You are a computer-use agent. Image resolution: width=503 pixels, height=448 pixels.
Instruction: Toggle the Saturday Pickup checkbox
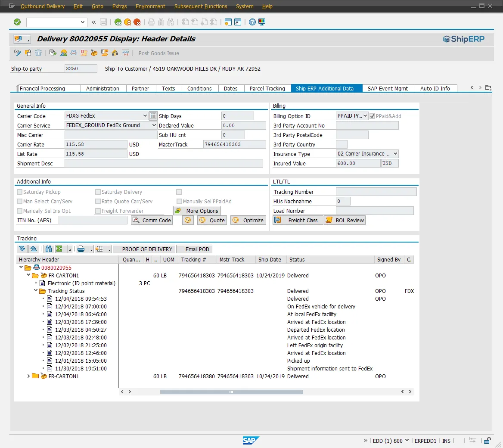(x=20, y=192)
